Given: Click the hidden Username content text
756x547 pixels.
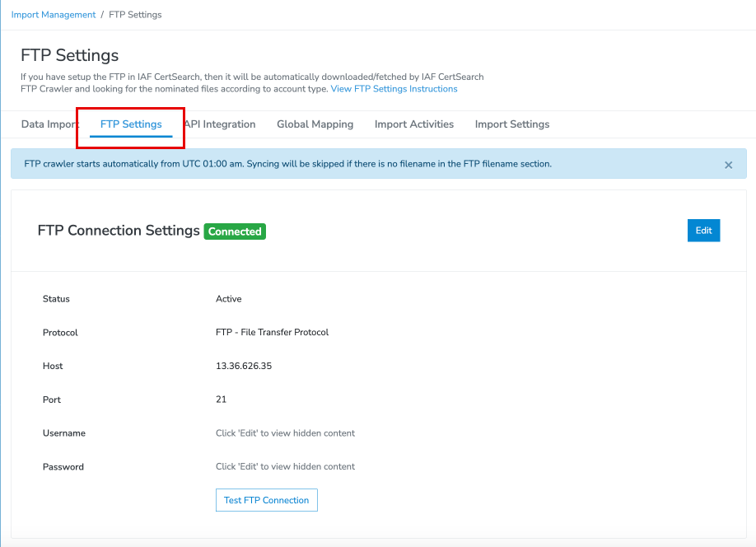Looking at the screenshot, I should tap(285, 433).
